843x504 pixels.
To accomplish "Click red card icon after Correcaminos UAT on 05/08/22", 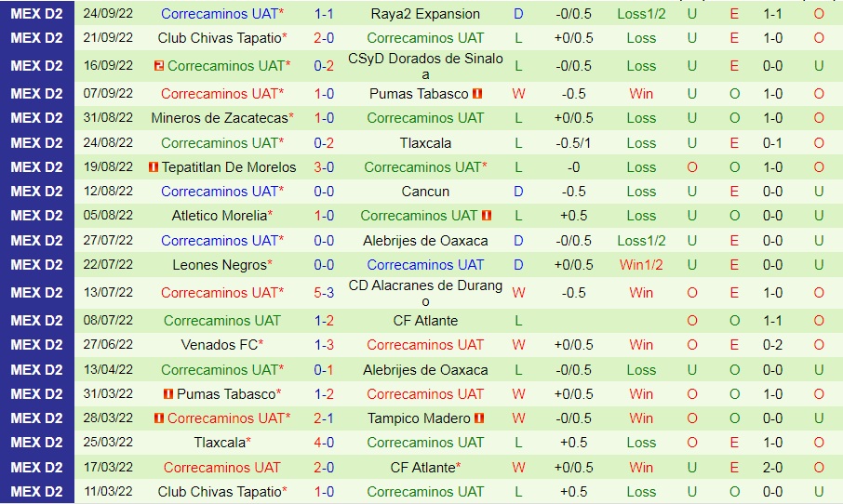I will click(487, 216).
